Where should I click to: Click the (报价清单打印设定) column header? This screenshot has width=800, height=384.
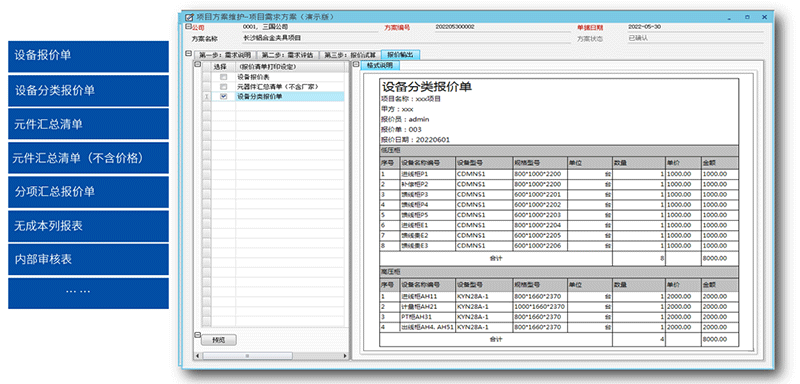tap(290, 67)
